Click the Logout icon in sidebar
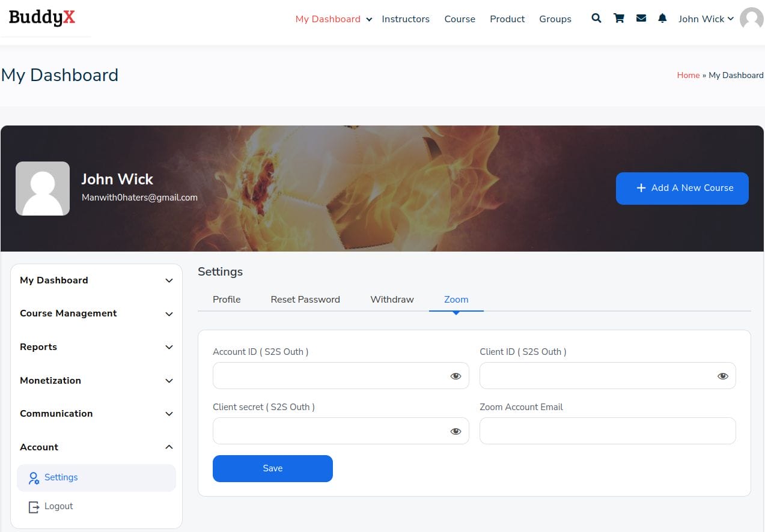765x532 pixels. tap(34, 507)
